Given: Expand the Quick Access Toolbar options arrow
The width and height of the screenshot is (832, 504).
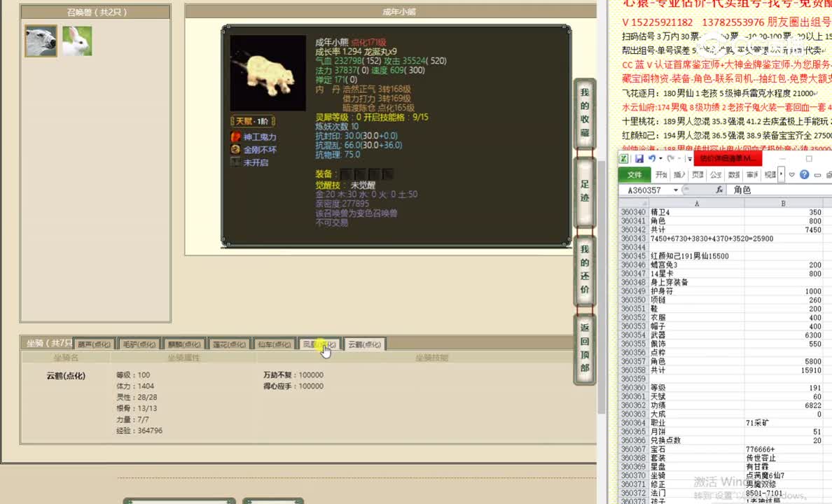Looking at the screenshot, I should 689,158.
